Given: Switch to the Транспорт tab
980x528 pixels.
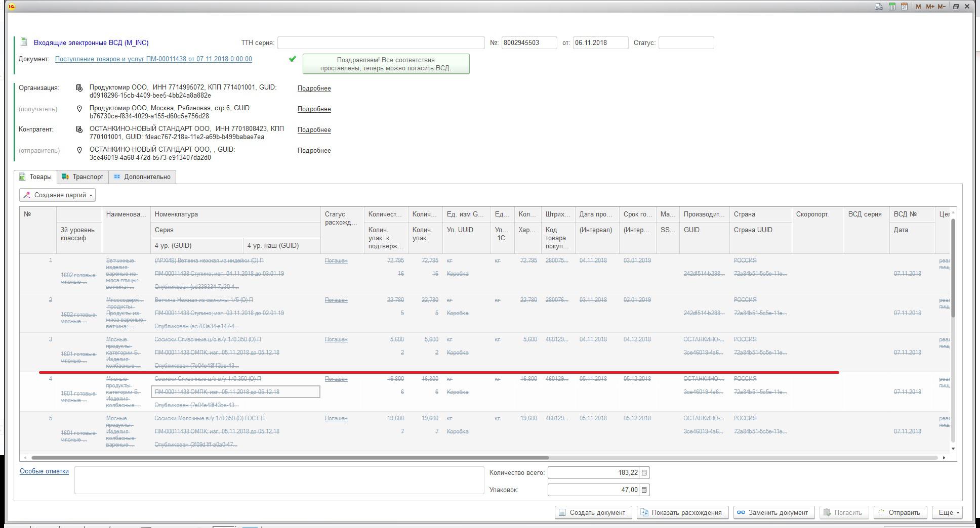Looking at the screenshot, I should pyautogui.click(x=83, y=177).
